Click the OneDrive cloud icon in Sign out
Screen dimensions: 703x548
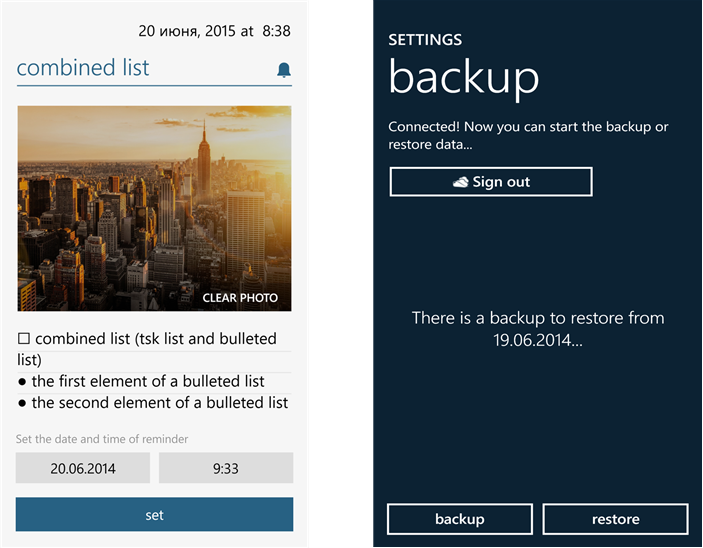(460, 182)
